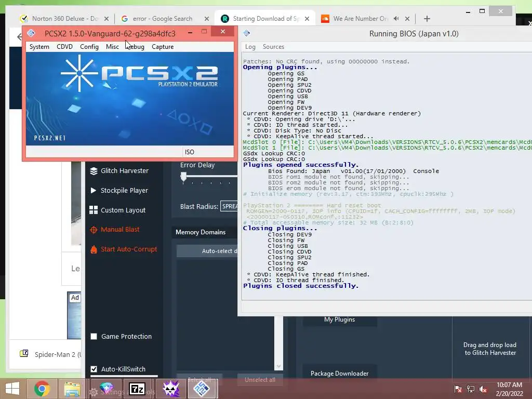Close the error - Google Search tab
Image resolution: width=532 pixels, height=399 pixels.
coord(207,19)
